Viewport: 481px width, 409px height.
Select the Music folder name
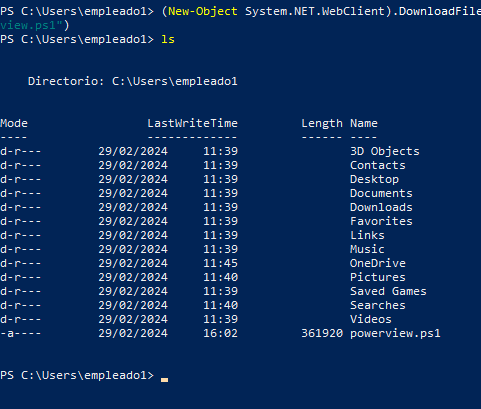367,249
